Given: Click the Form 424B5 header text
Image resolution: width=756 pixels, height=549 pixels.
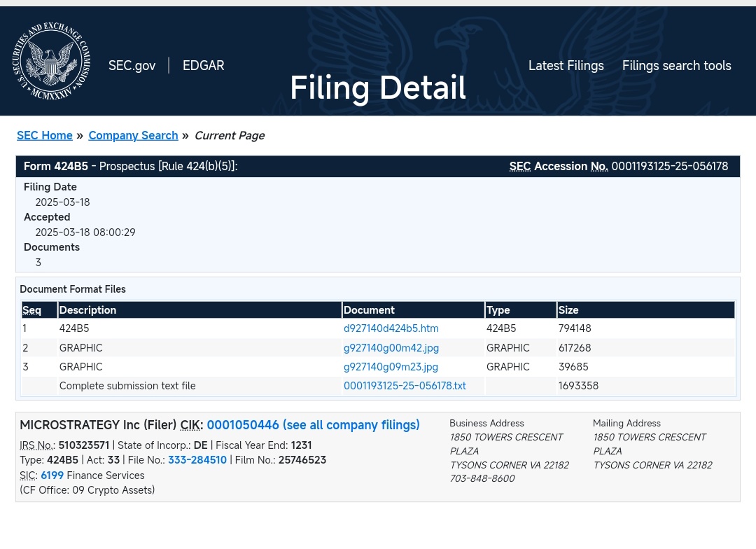Looking at the screenshot, I should click(56, 167).
